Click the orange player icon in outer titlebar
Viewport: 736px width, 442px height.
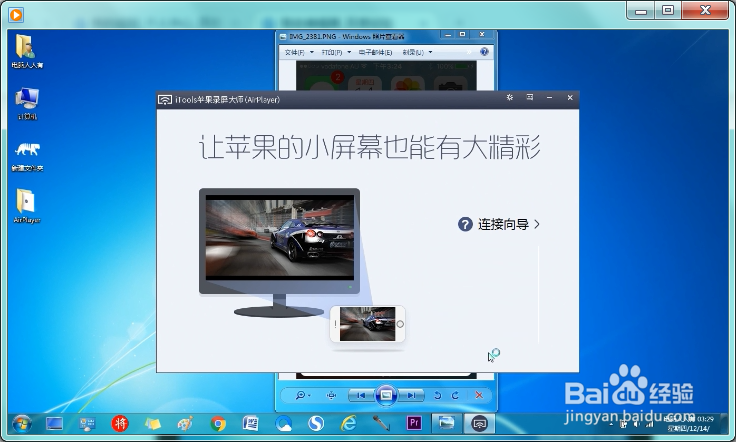click(x=16, y=15)
